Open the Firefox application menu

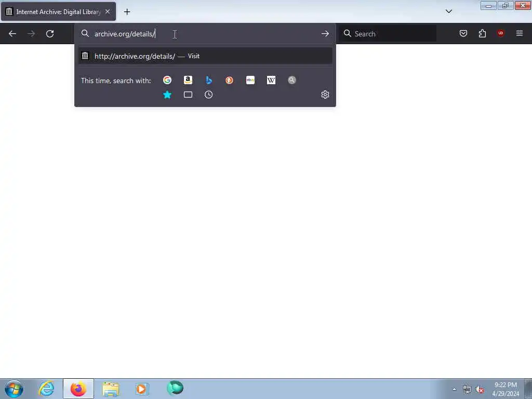tap(520, 33)
